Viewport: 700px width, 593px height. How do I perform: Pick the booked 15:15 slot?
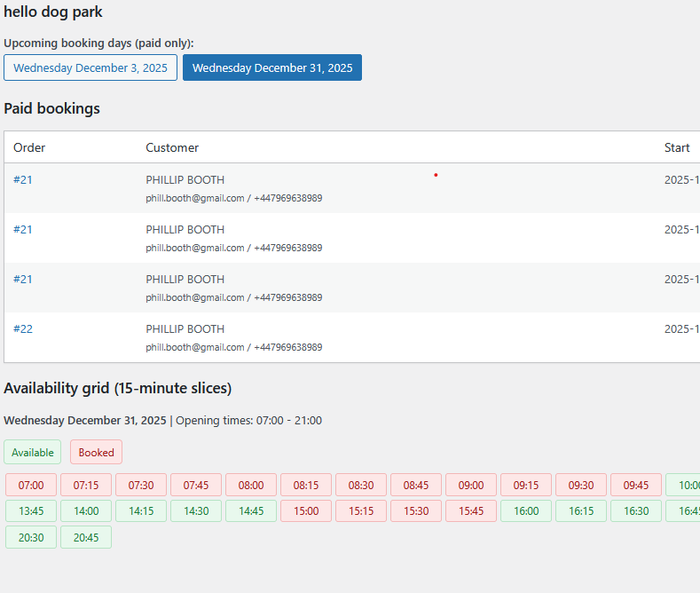pos(361,510)
